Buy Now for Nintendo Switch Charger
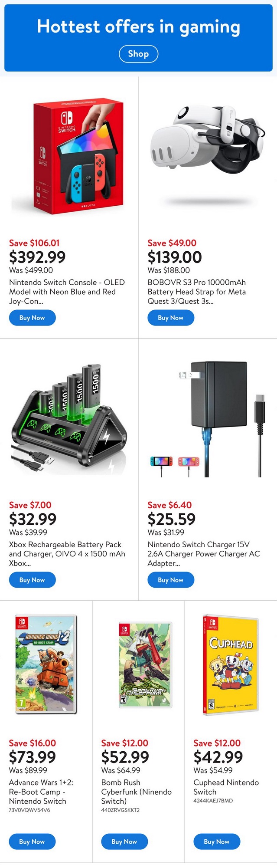The image size is (277, 868). (x=170, y=580)
